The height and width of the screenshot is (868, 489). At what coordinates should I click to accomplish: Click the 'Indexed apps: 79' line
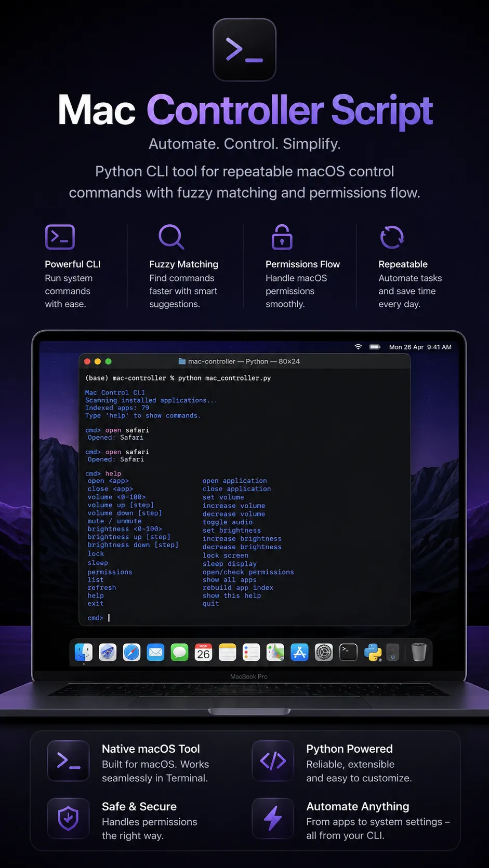click(117, 408)
